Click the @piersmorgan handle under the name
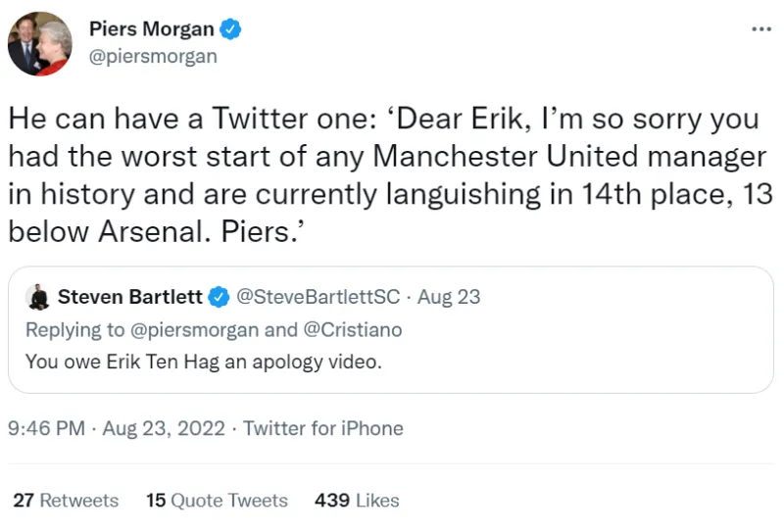The width and height of the screenshot is (784, 532). tap(153, 56)
